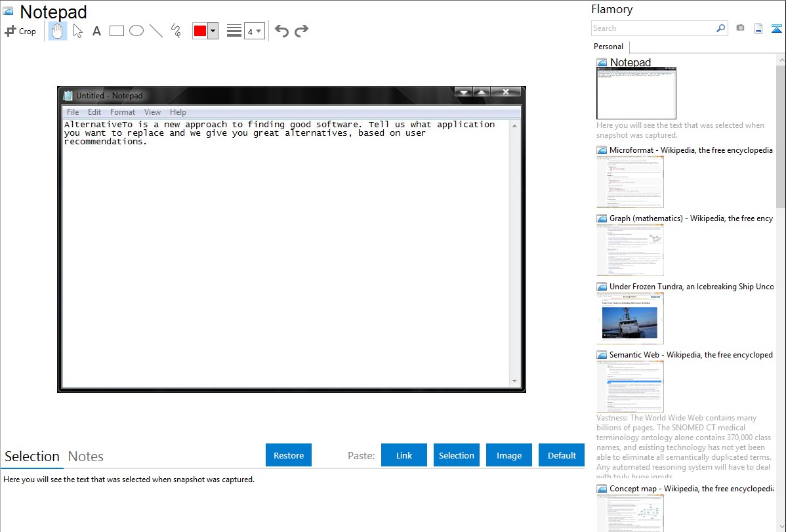Click the icon beside Under Frozen Tundra entry

[602, 286]
